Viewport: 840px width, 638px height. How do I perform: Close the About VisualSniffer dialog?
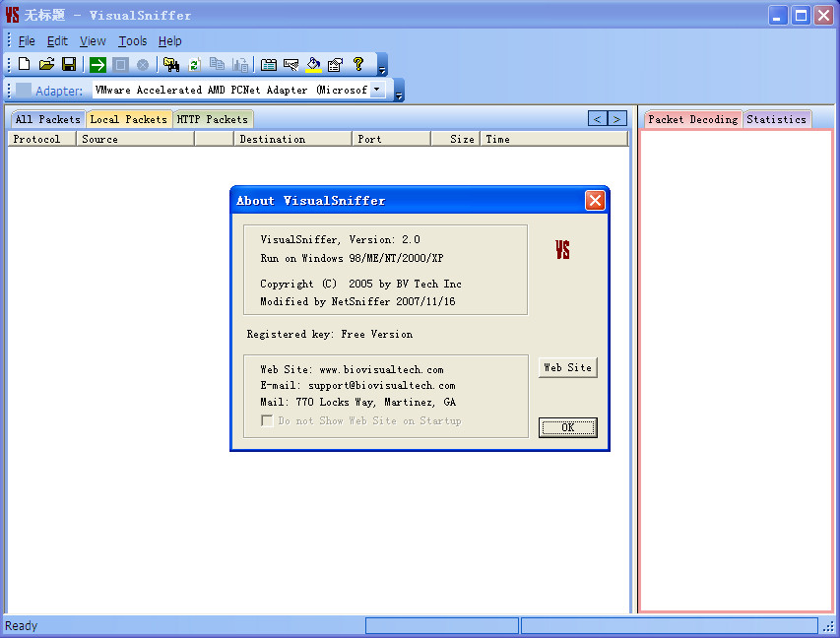tap(595, 200)
